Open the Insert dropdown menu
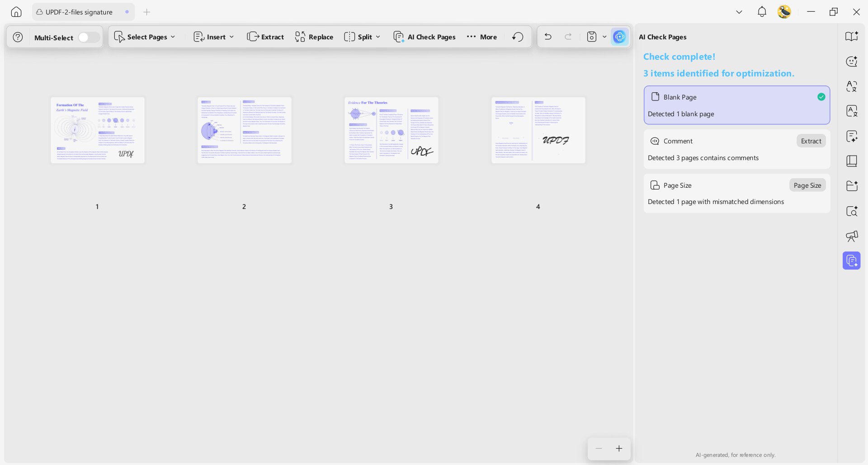Image resolution: width=868 pixels, height=465 pixels. point(214,37)
